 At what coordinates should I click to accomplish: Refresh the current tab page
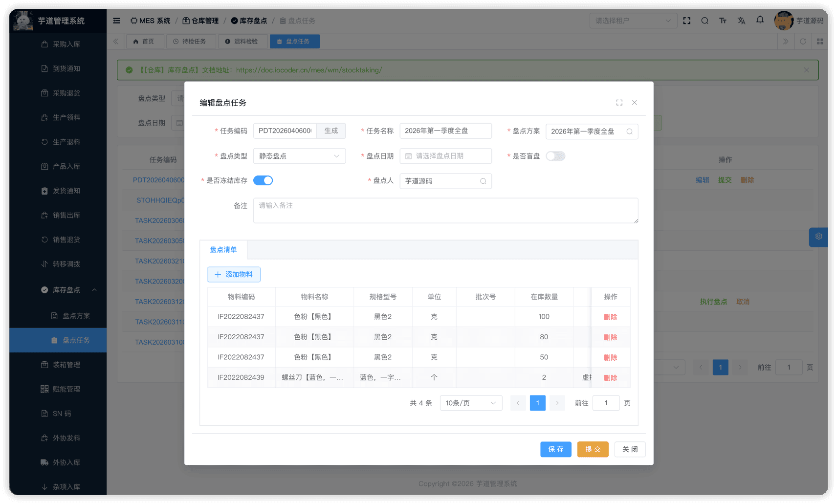[x=802, y=41]
